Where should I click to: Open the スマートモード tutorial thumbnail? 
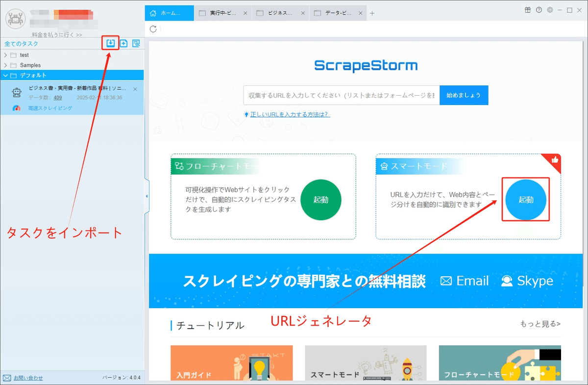coord(366,363)
